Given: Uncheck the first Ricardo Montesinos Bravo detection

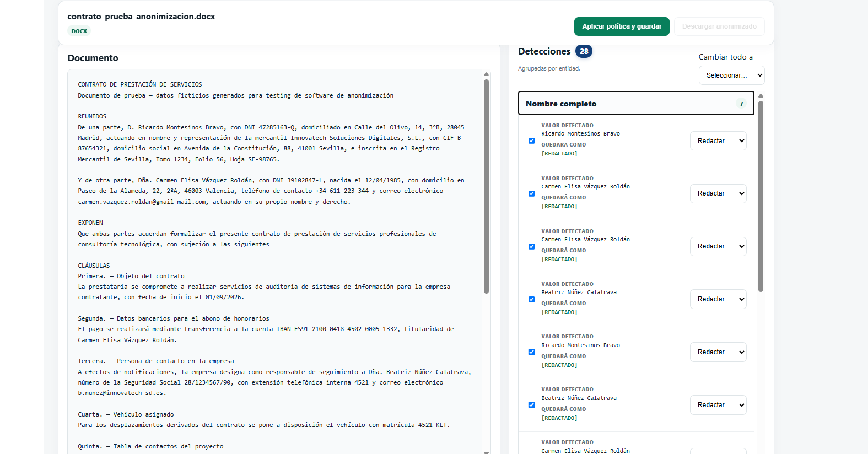Looking at the screenshot, I should tap(532, 141).
